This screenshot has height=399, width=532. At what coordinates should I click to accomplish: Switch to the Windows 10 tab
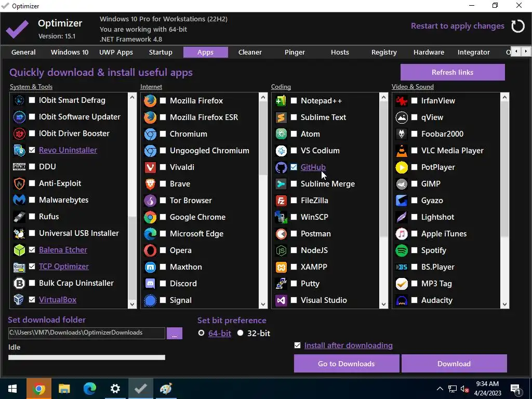click(70, 52)
